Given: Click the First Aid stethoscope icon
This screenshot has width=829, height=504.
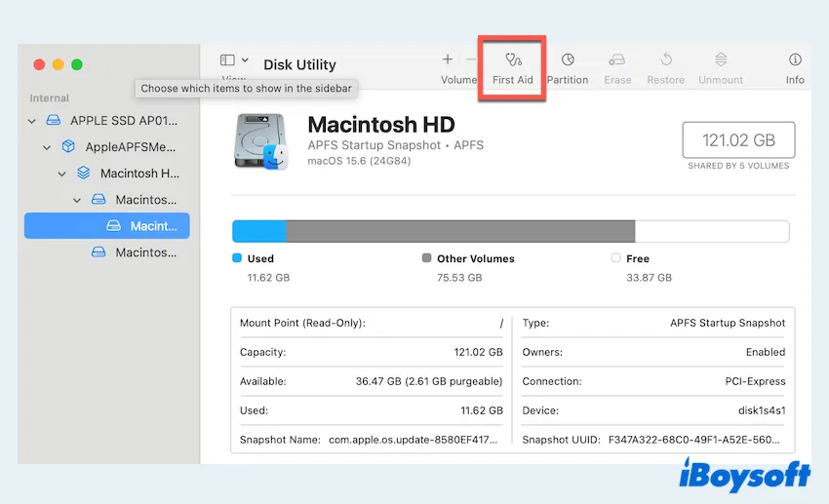Looking at the screenshot, I should [x=513, y=59].
